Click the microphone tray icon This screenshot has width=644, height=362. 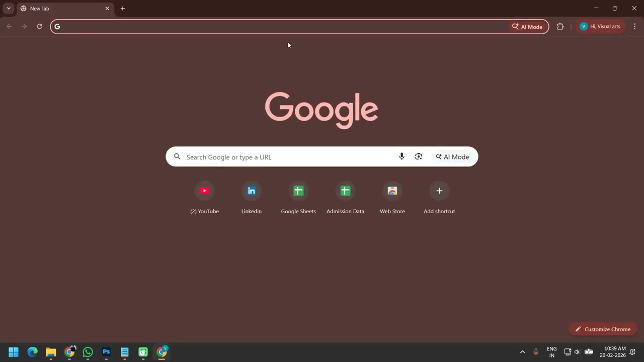coord(536,352)
